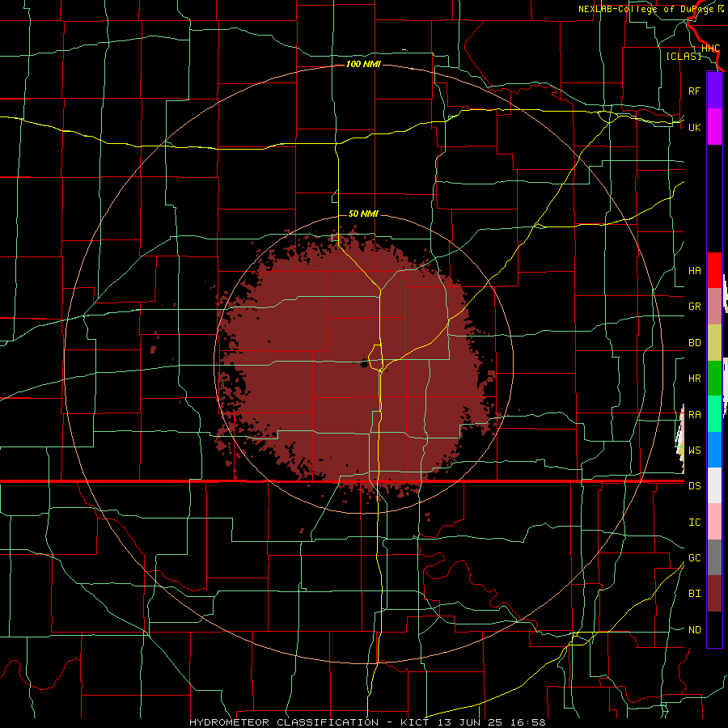Click the "WS" legend label
The height and width of the screenshot is (728, 728).
point(694,451)
